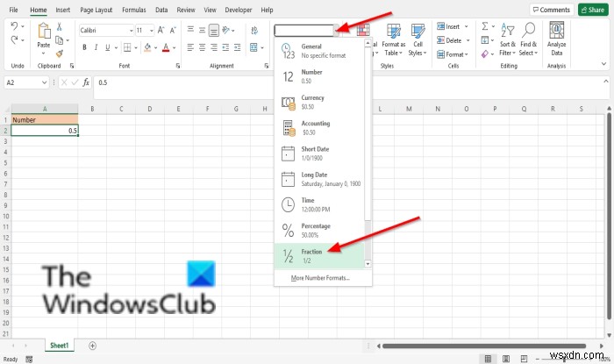Screen dimensions: 614x364
Task: Select Percentage number format
Action: tap(319, 230)
